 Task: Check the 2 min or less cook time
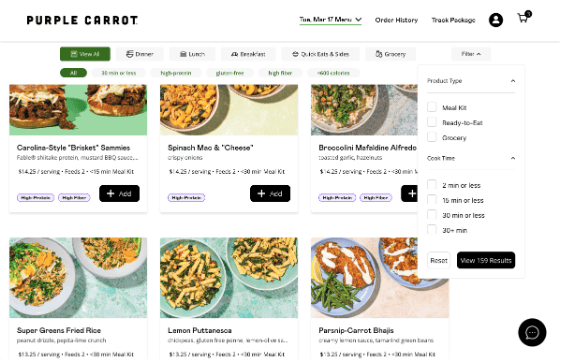coord(432,185)
